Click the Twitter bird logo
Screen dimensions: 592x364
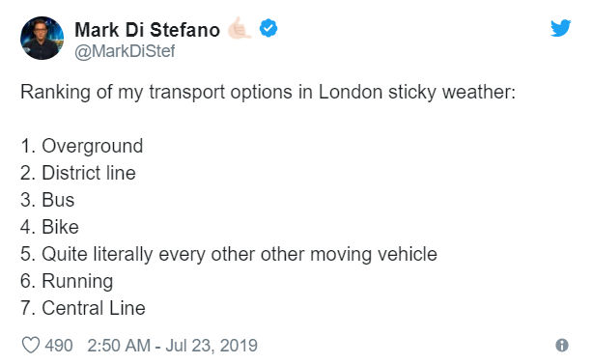pos(560,28)
